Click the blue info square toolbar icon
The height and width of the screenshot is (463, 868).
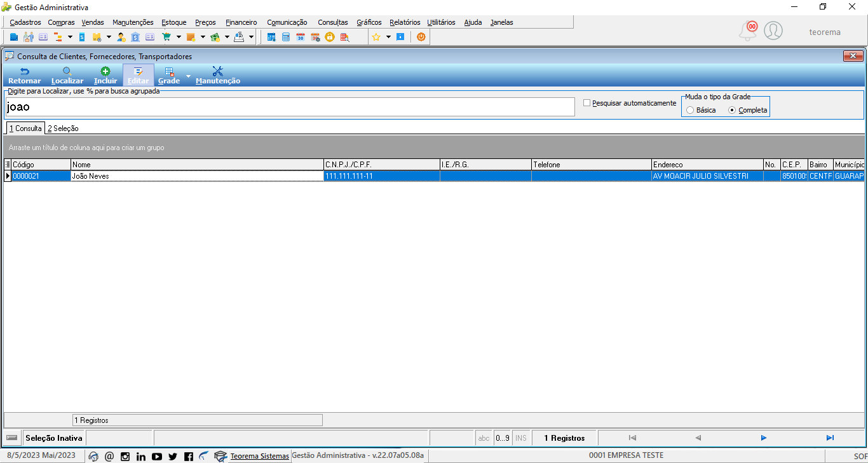pyautogui.click(x=400, y=37)
